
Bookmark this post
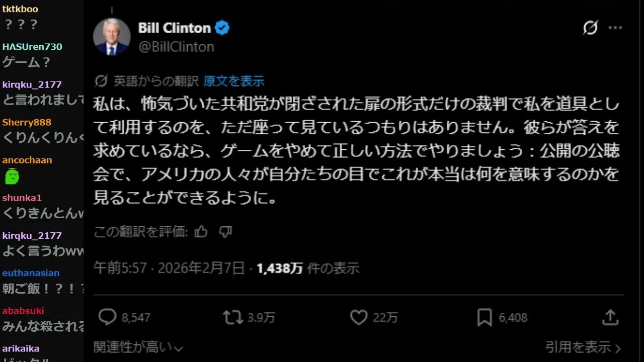[484, 317]
